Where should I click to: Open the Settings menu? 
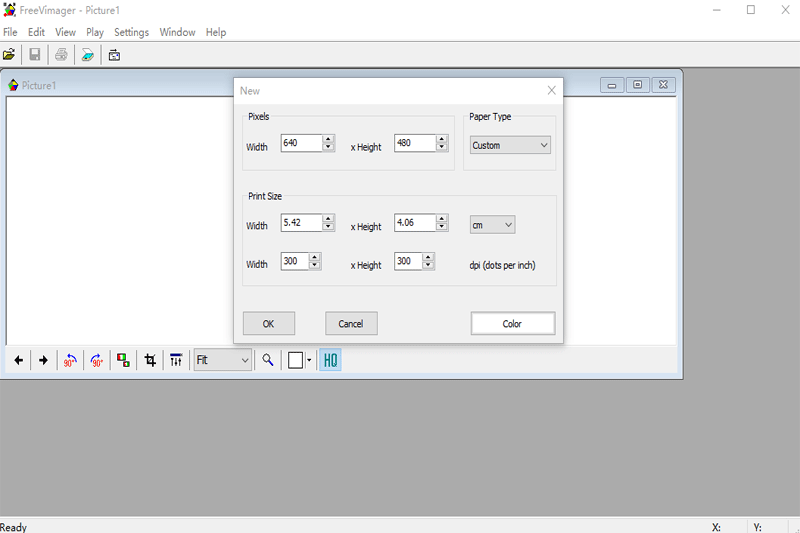[x=131, y=32]
